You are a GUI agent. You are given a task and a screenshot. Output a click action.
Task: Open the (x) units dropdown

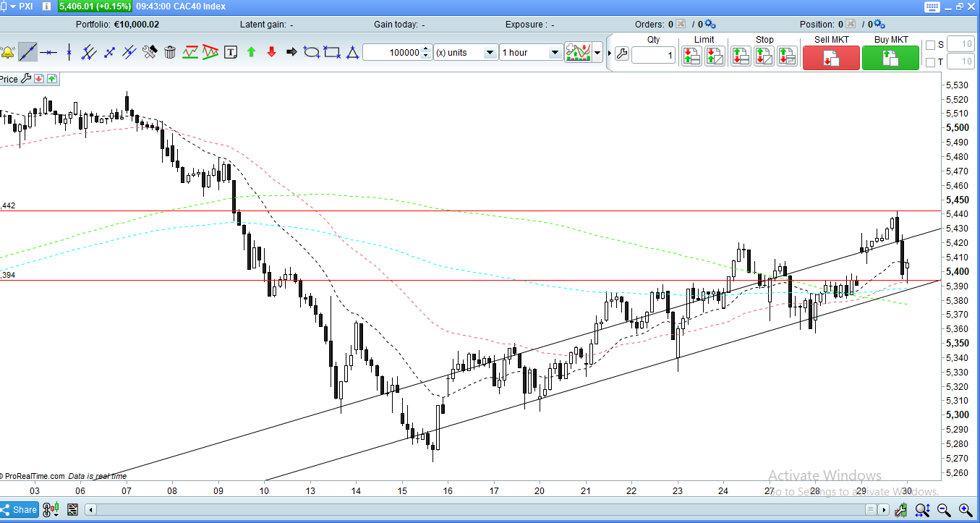[x=466, y=53]
